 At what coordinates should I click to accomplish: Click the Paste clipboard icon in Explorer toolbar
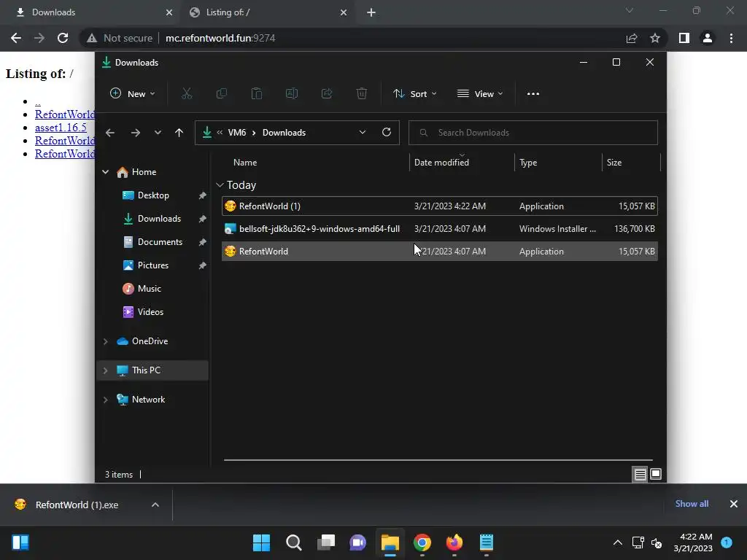pyautogui.click(x=256, y=94)
